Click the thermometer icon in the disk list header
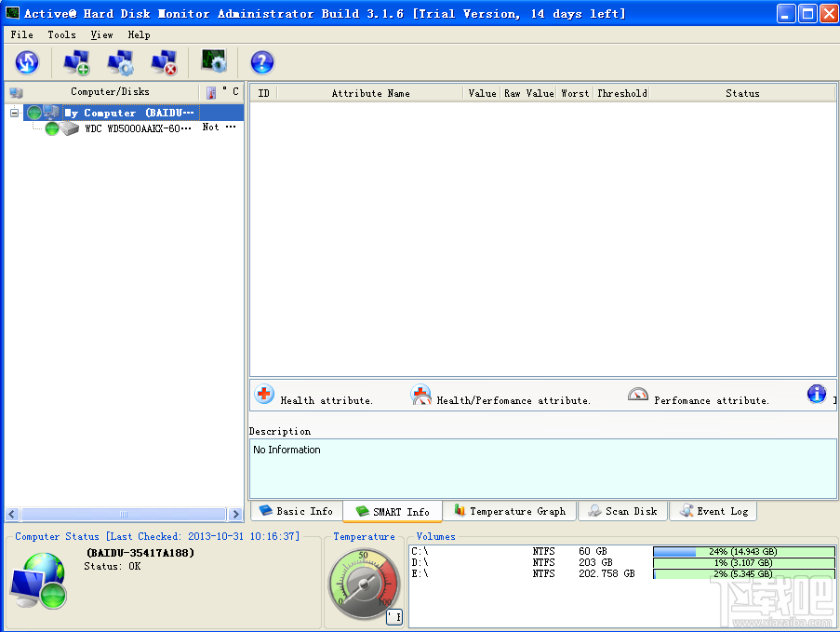Screen dimensions: 840x632 coord(211,93)
